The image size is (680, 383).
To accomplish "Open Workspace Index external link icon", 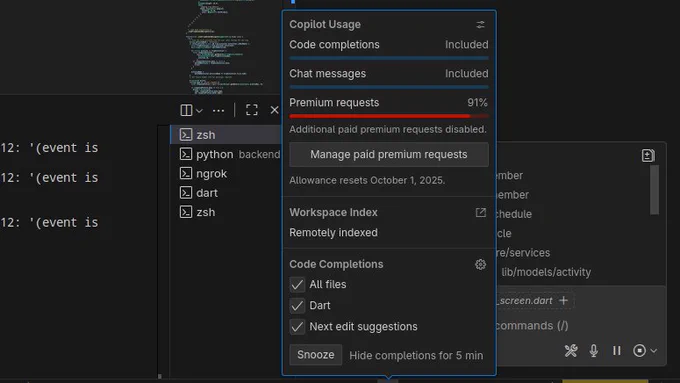I will [481, 213].
